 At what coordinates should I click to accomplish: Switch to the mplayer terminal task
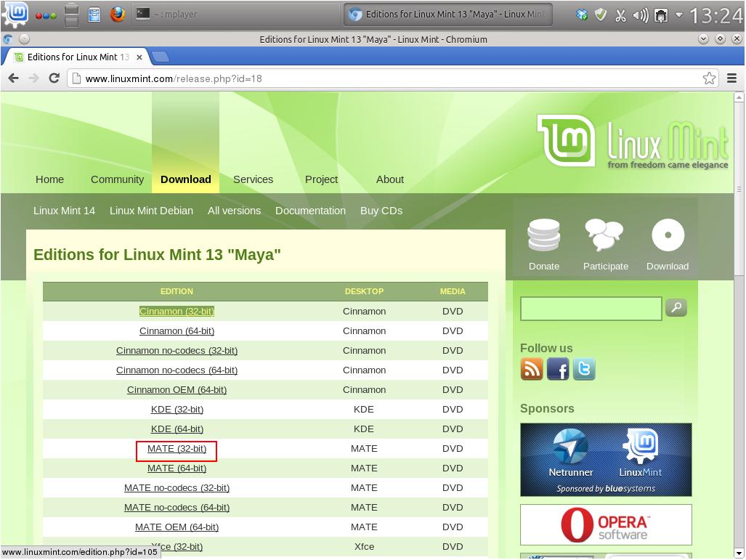point(235,15)
